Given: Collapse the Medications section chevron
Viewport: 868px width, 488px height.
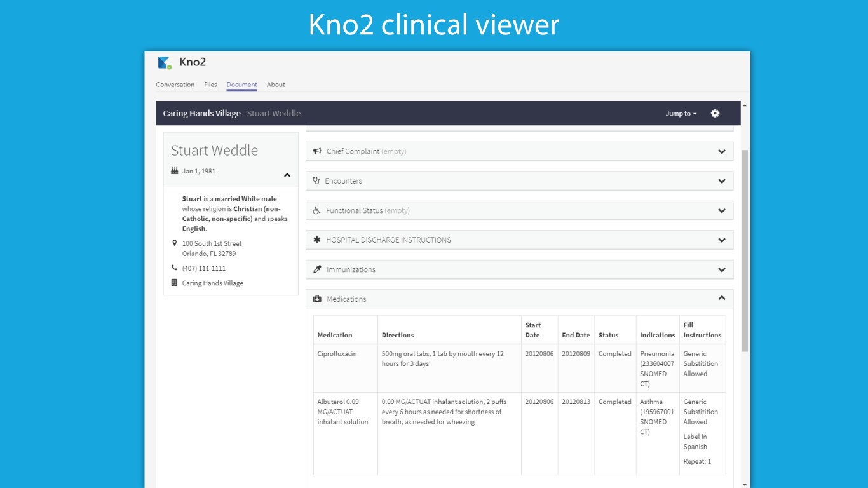Looking at the screenshot, I should click(722, 298).
